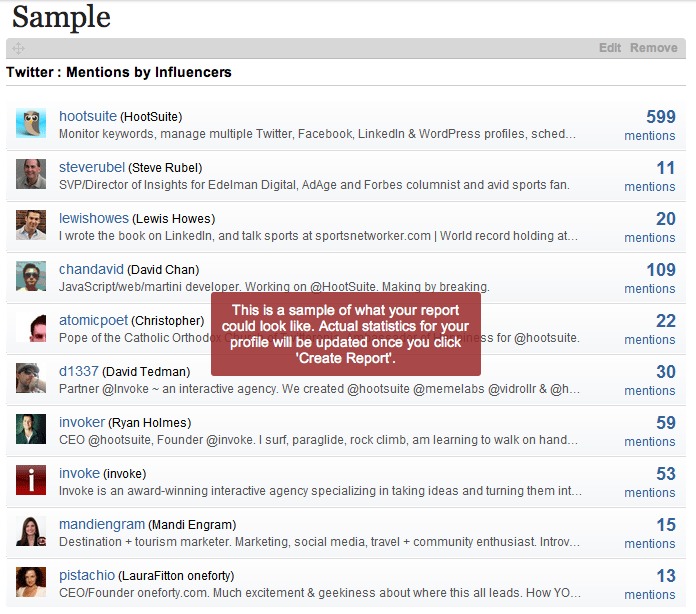Click the red invoke logo icon
Image resolution: width=696 pixels, height=614 pixels.
point(31,480)
